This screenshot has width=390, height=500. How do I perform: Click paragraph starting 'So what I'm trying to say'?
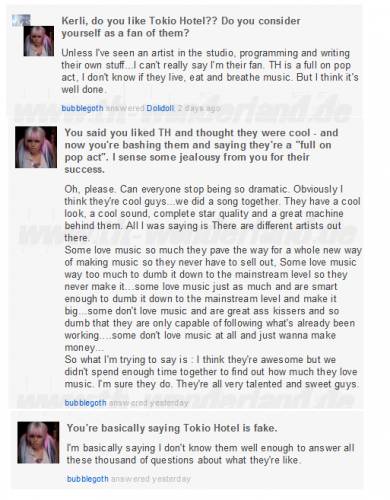click(x=212, y=372)
